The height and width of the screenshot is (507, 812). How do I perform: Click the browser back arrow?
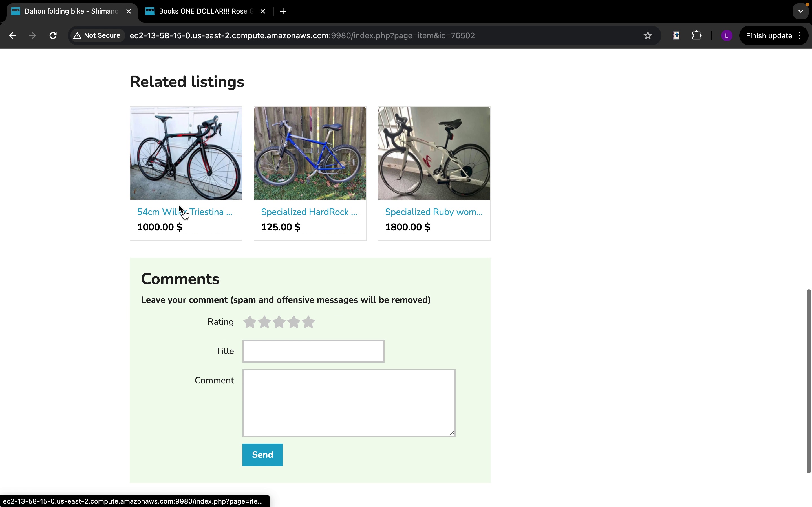pyautogui.click(x=12, y=35)
